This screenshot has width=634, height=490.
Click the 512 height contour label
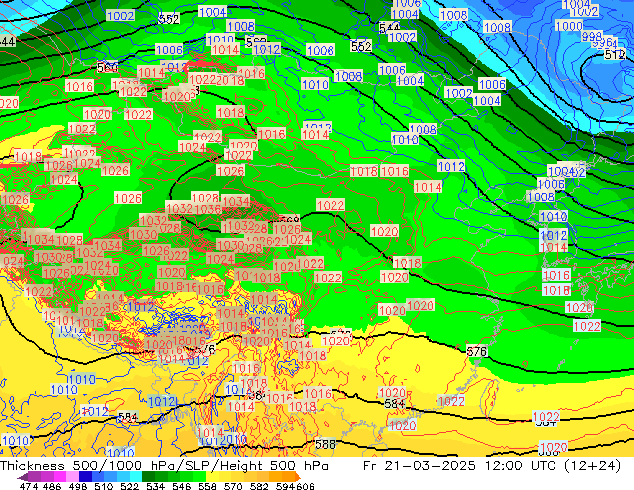click(x=615, y=55)
